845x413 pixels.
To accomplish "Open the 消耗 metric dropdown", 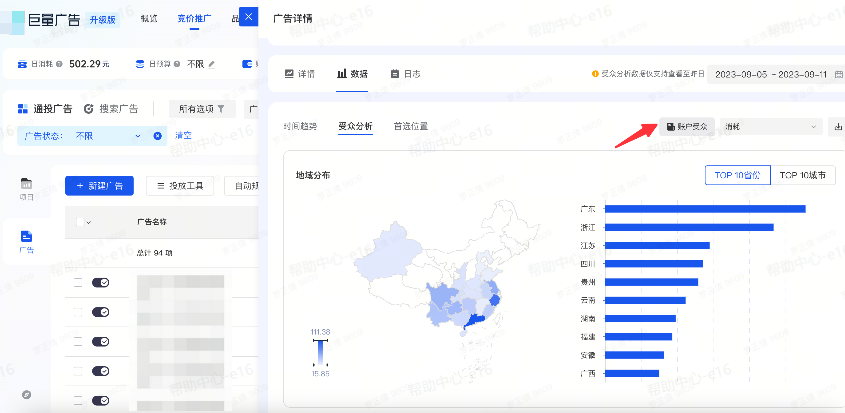I will (x=771, y=127).
